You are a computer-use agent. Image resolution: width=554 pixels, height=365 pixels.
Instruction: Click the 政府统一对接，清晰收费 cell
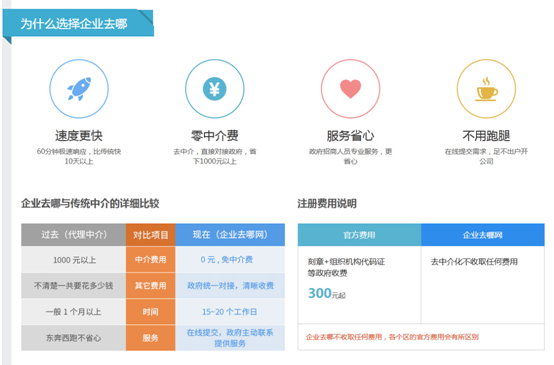pyautogui.click(x=230, y=285)
